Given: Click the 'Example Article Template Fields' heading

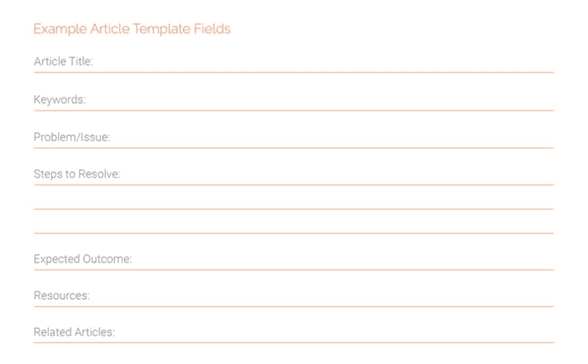Looking at the screenshot, I should [132, 29].
